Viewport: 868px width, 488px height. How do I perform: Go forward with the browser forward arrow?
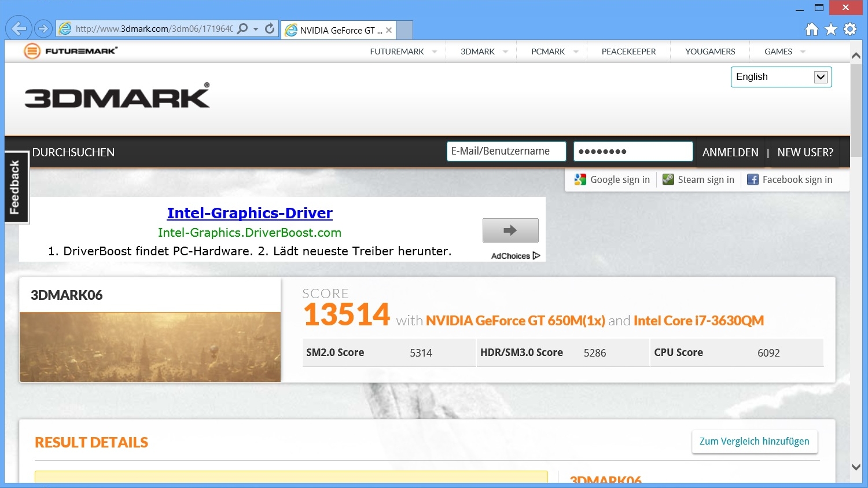coord(43,28)
